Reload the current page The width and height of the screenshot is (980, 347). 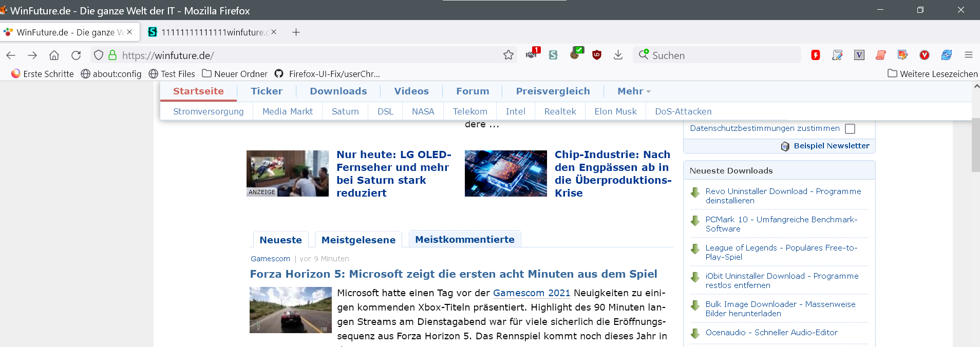tap(76, 55)
